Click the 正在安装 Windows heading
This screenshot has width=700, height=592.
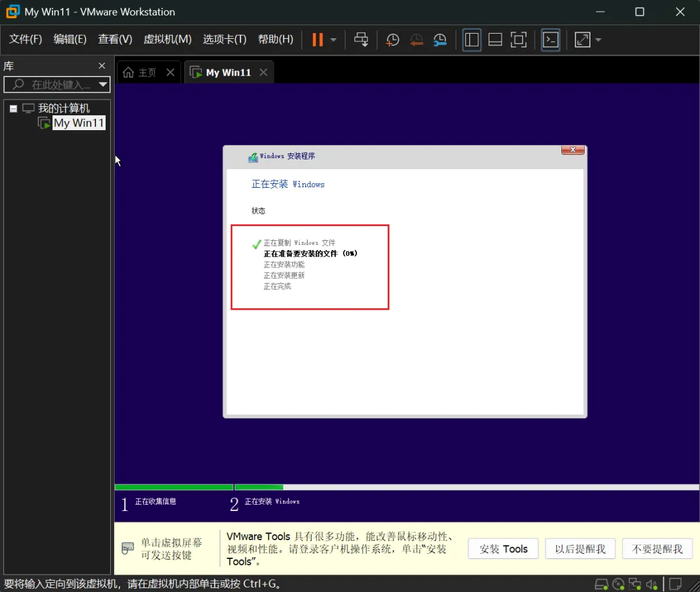click(x=288, y=184)
